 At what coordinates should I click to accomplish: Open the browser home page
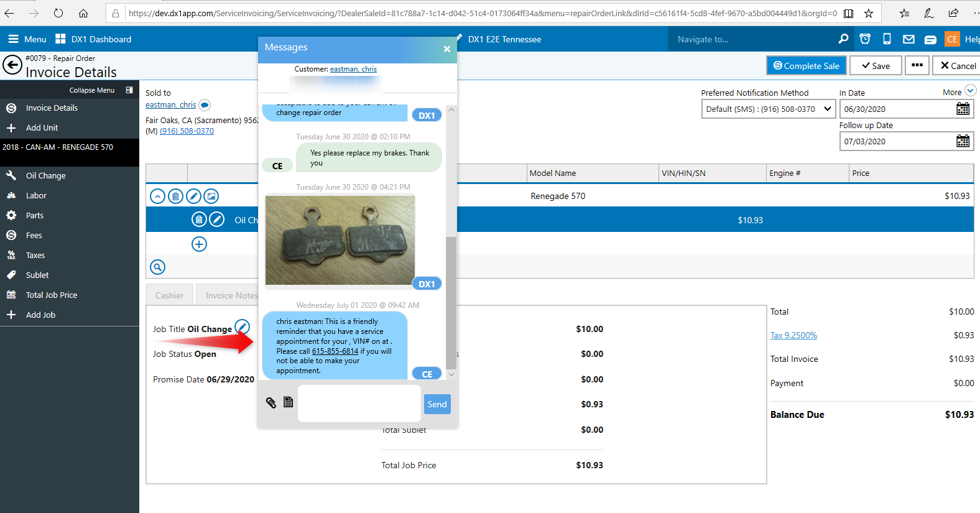83,13
